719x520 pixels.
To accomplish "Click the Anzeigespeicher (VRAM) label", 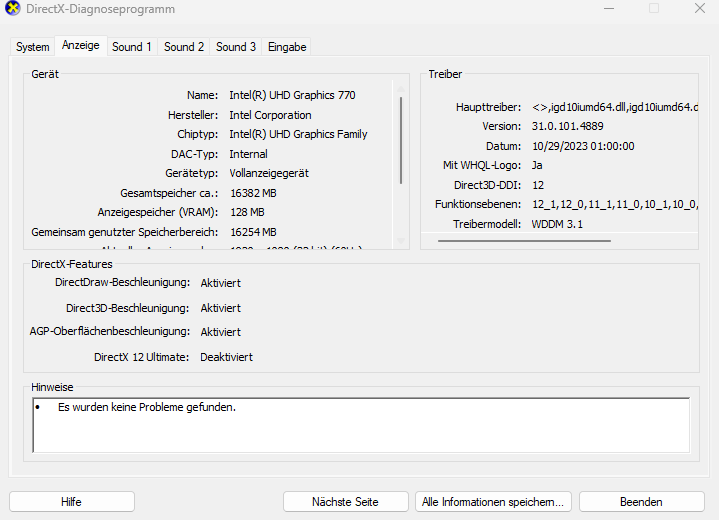I will pyautogui.click(x=158, y=212).
